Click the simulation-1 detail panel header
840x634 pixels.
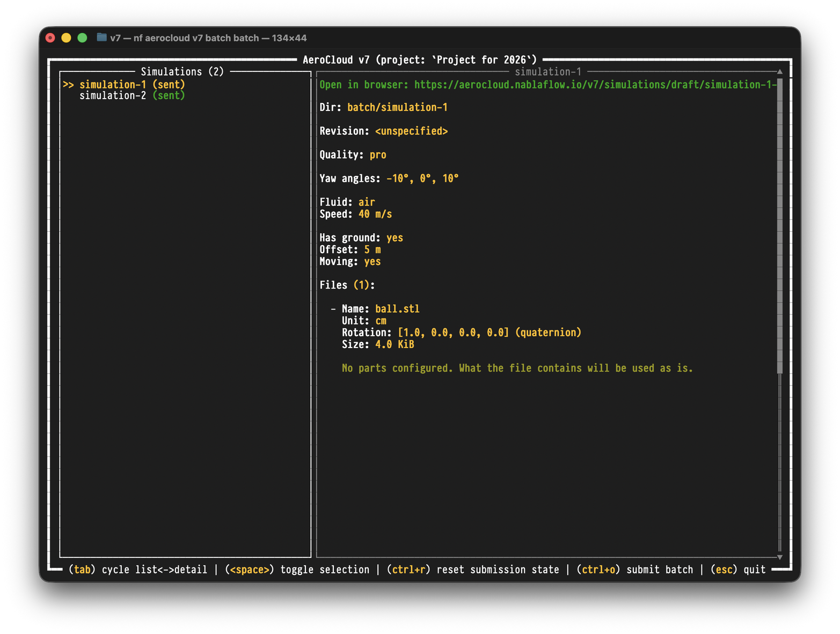tap(547, 72)
